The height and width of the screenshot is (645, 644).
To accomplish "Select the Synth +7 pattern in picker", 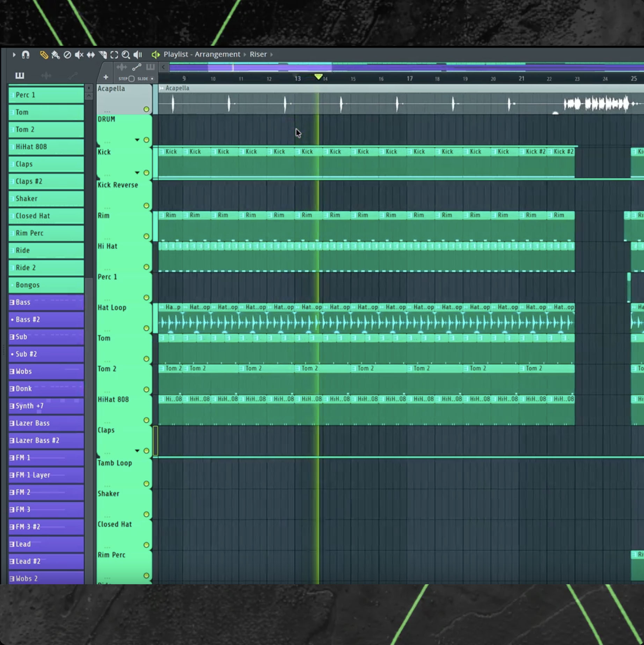I will [x=46, y=406].
